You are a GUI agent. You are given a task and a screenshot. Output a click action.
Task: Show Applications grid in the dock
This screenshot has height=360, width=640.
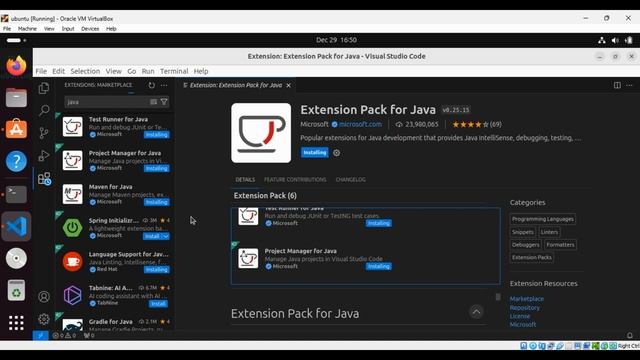pos(16,323)
